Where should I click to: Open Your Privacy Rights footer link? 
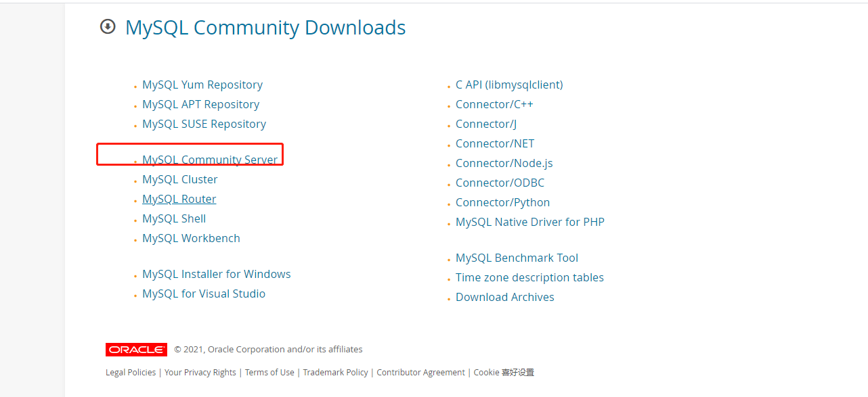click(x=200, y=373)
